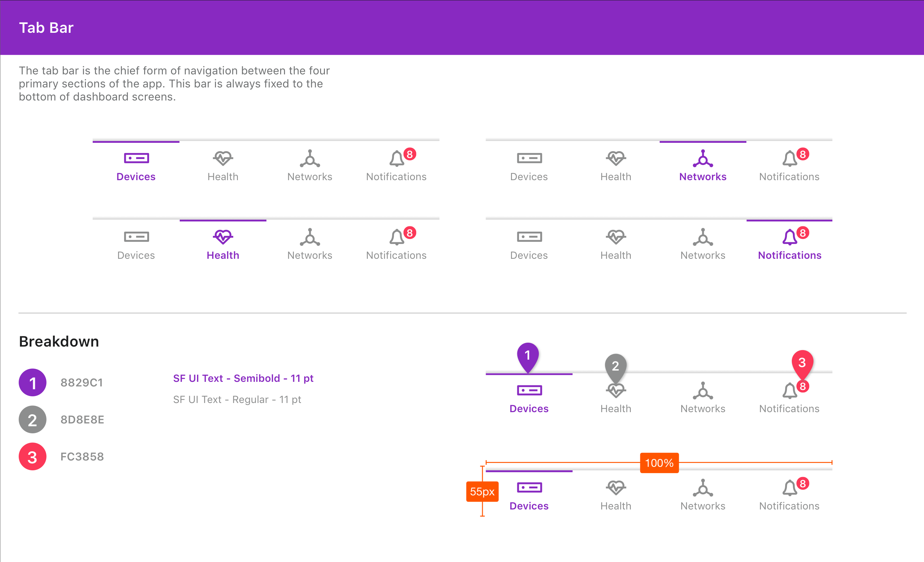Image resolution: width=924 pixels, height=562 pixels.
Task: Click the red 8 badge in the Health-active bar
Action: 410,233
